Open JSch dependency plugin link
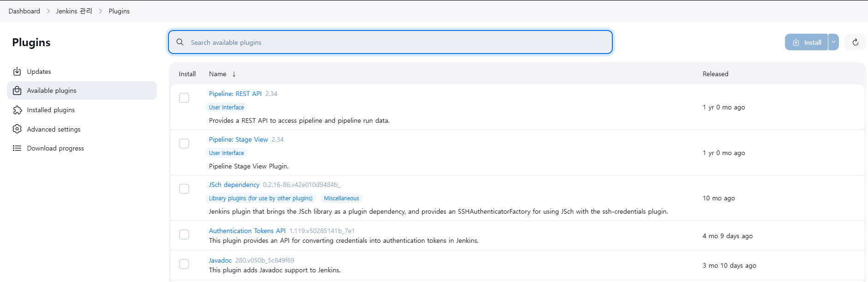 (x=234, y=185)
